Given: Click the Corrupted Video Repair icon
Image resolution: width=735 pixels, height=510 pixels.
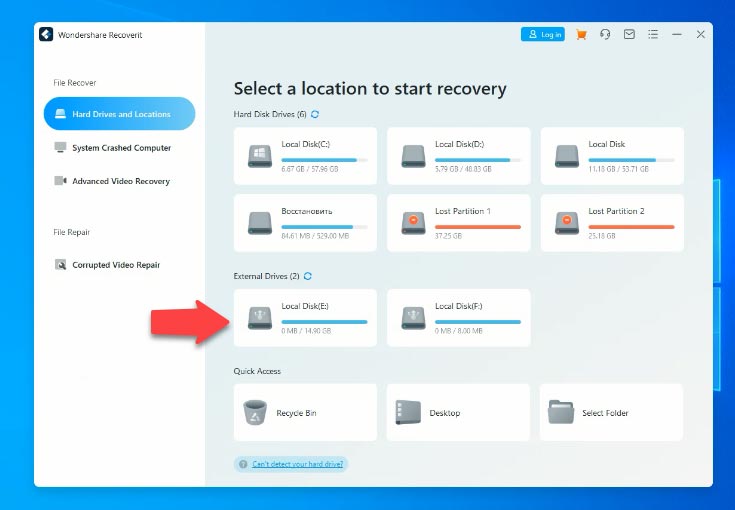Looking at the screenshot, I should [60, 264].
